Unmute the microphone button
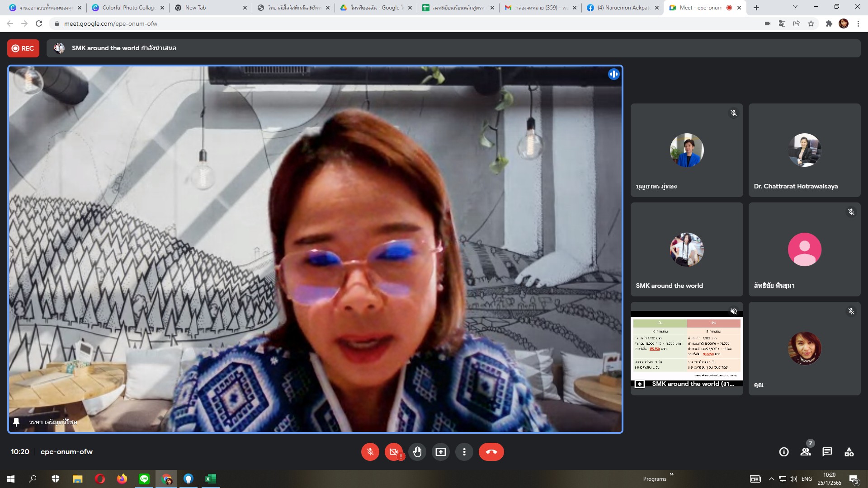The height and width of the screenshot is (488, 868). [x=370, y=452]
